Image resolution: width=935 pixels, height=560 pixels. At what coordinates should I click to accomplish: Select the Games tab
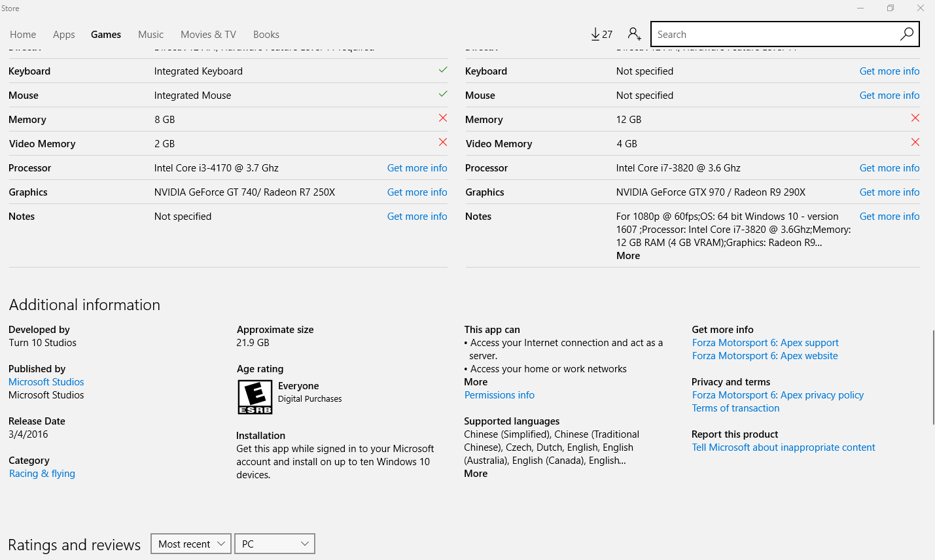pyautogui.click(x=106, y=35)
